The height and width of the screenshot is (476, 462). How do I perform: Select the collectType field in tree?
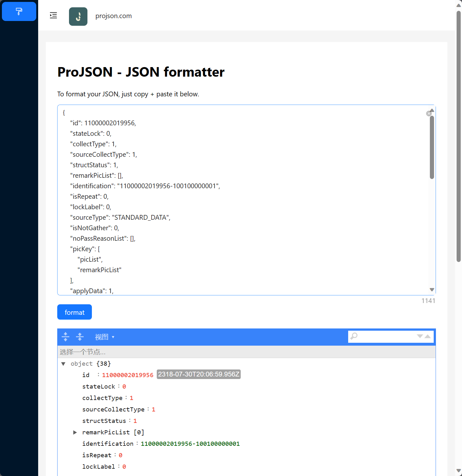point(102,398)
